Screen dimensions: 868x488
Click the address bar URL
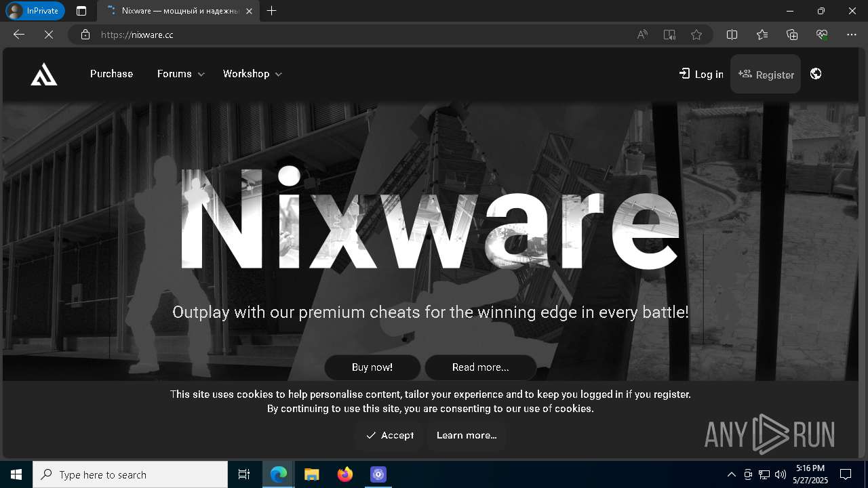(137, 35)
